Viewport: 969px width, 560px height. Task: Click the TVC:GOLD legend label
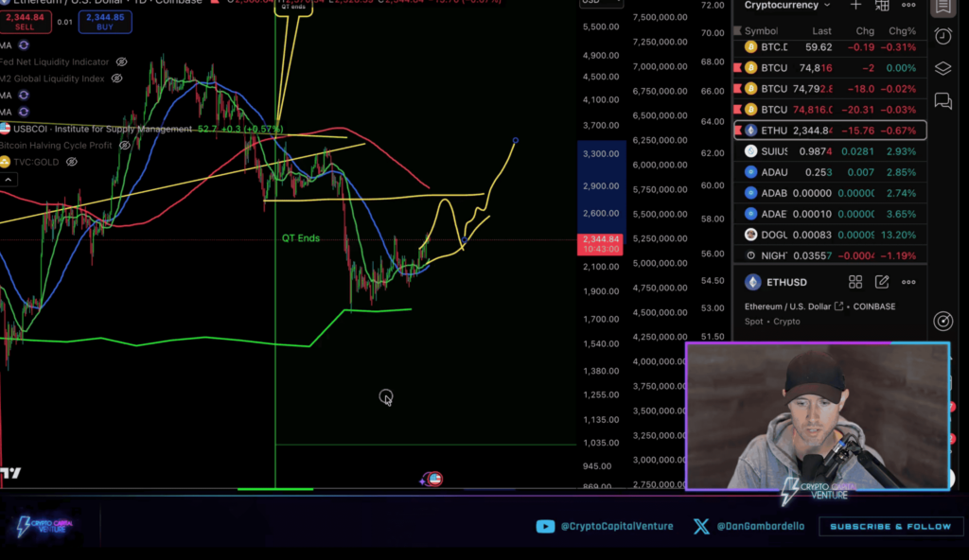pyautogui.click(x=36, y=162)
